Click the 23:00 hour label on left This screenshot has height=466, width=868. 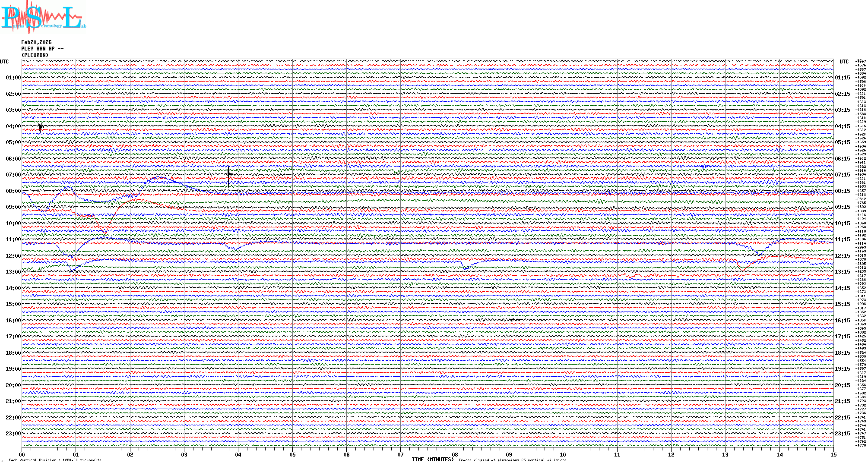point(13,434)
